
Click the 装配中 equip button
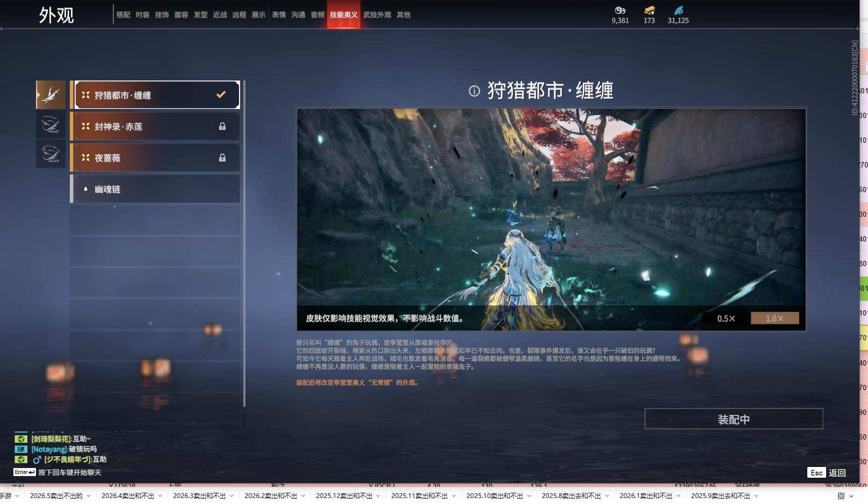pos(734,419)
